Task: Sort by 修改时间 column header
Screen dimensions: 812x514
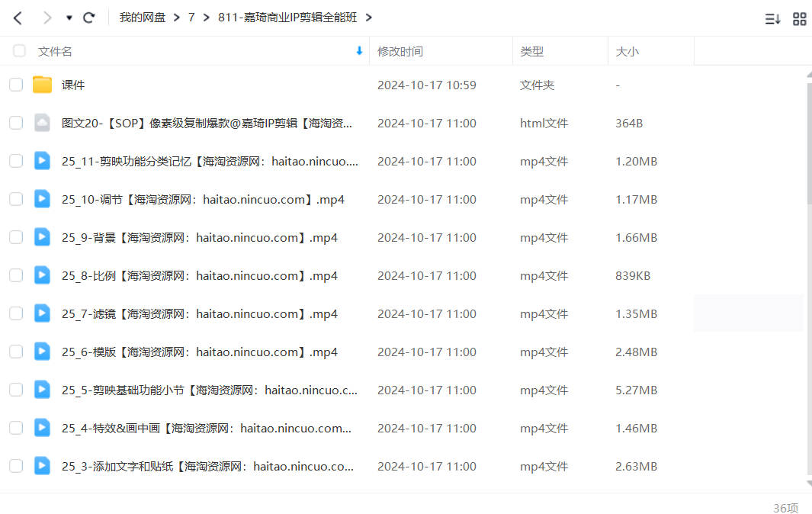Action: pyautogui.click(x=400, y=51)
